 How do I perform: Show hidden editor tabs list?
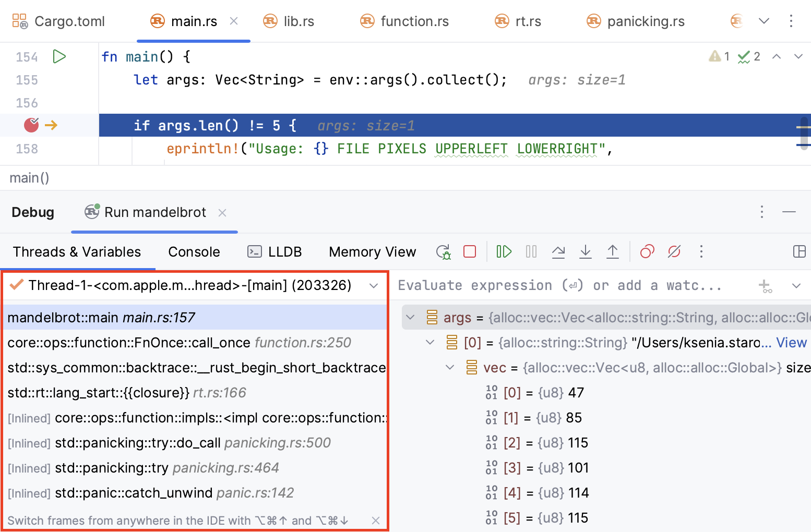click(x=764, y=21)
